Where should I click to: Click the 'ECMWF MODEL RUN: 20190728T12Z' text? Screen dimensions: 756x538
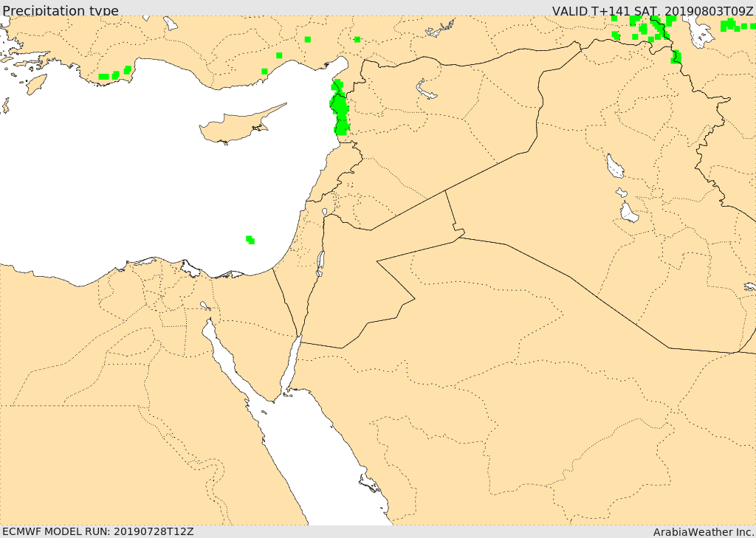point(98,531)
